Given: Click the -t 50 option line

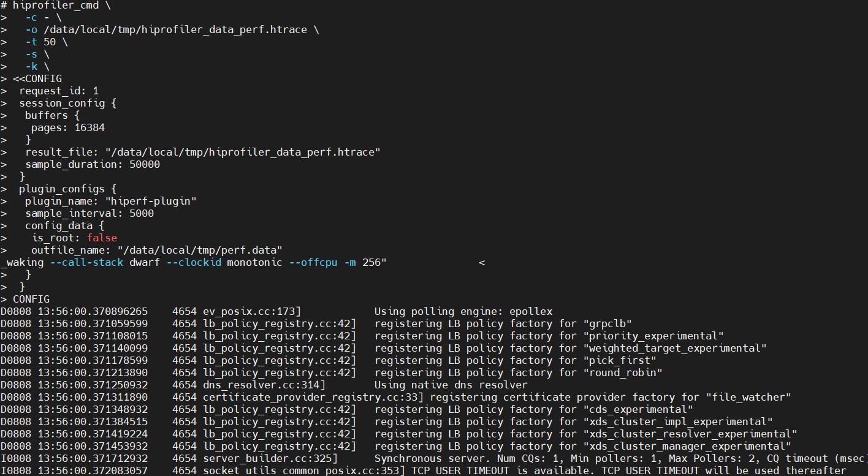Looking at the screenshot, I should (x=46, y=42).
